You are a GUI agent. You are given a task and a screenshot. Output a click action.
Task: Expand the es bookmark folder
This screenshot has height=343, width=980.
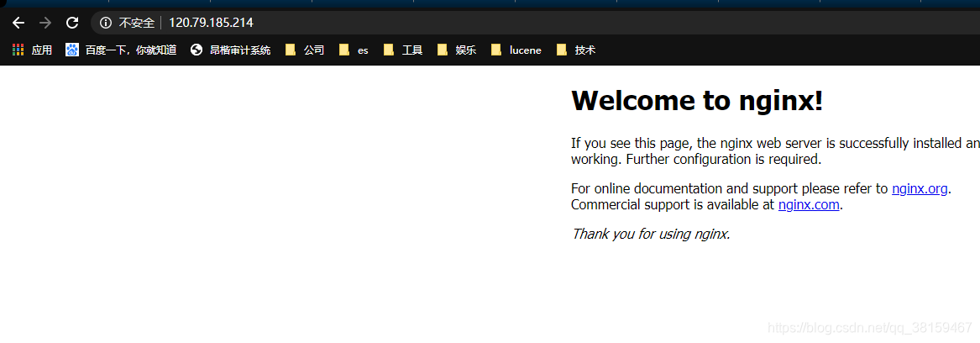click(354, 50)
